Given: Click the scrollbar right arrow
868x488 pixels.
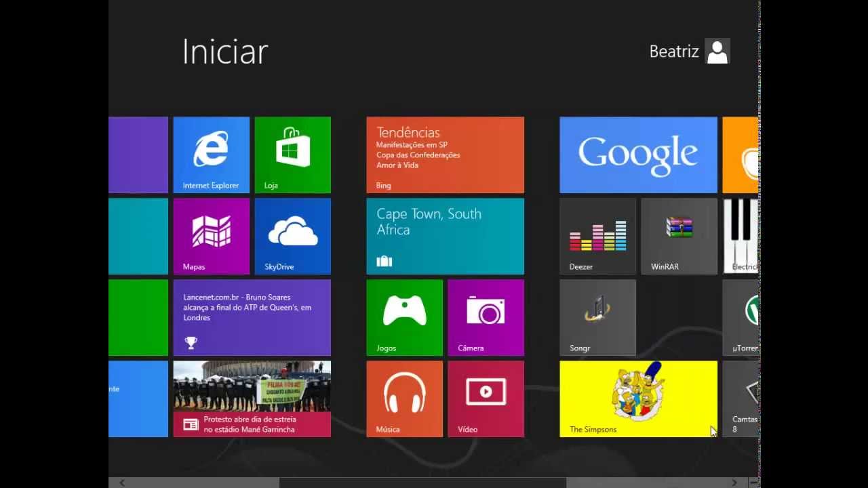Looking at the screenshot, I should point(734,483).
